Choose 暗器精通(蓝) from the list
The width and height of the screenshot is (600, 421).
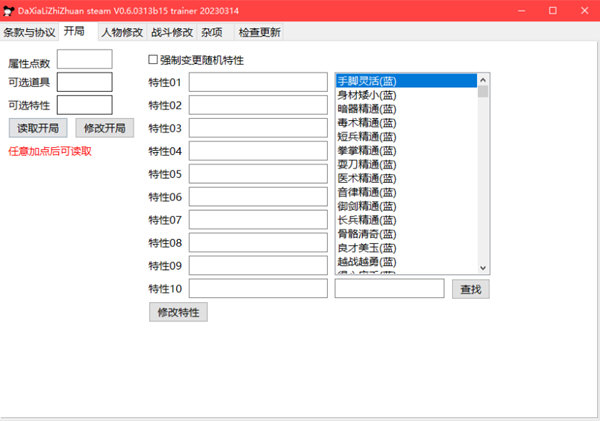406,108
